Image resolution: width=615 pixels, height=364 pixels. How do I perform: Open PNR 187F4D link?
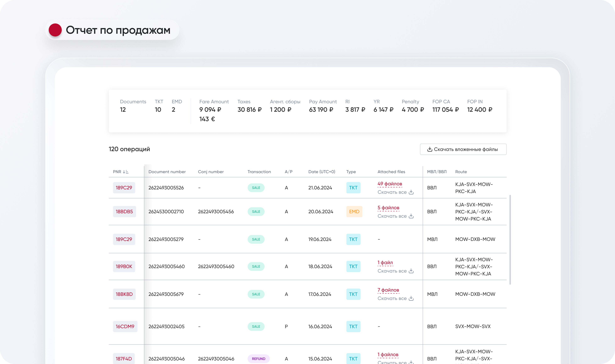pos(124,359)
